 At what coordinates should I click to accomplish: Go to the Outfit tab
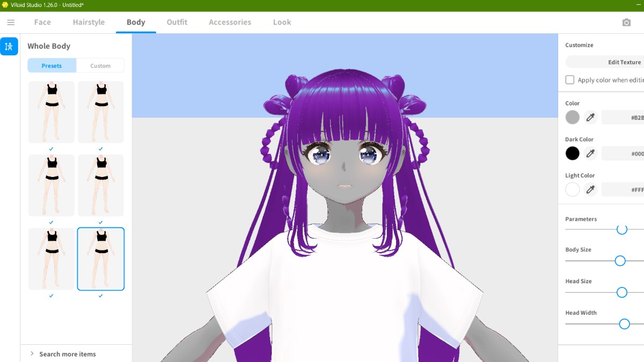[x=177, y=23]
